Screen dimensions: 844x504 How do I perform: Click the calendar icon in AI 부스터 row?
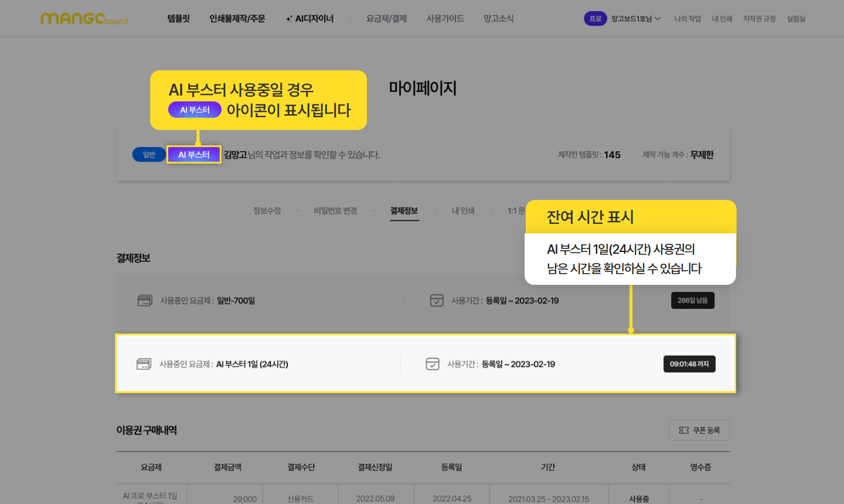pos(433,364)
